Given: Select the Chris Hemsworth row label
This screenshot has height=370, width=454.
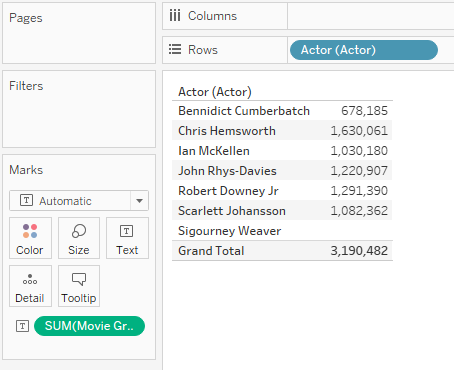Looking at the screenshot, I should tap(227, 131).
